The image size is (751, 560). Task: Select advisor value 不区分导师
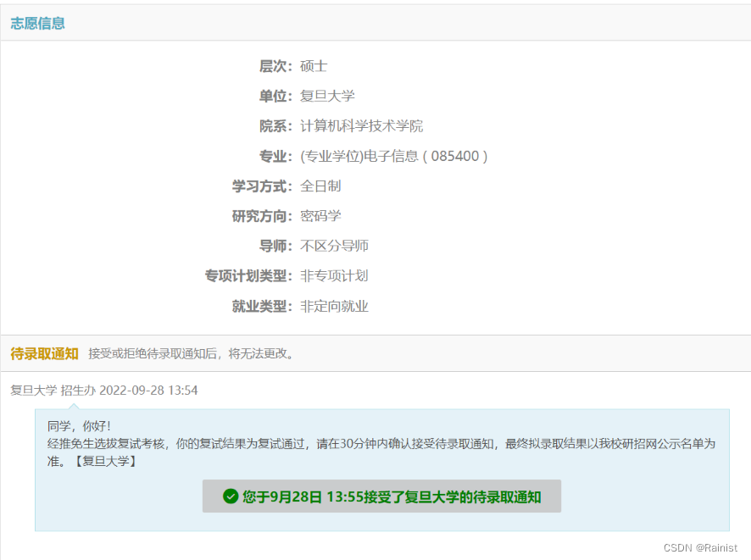point(334,246)
